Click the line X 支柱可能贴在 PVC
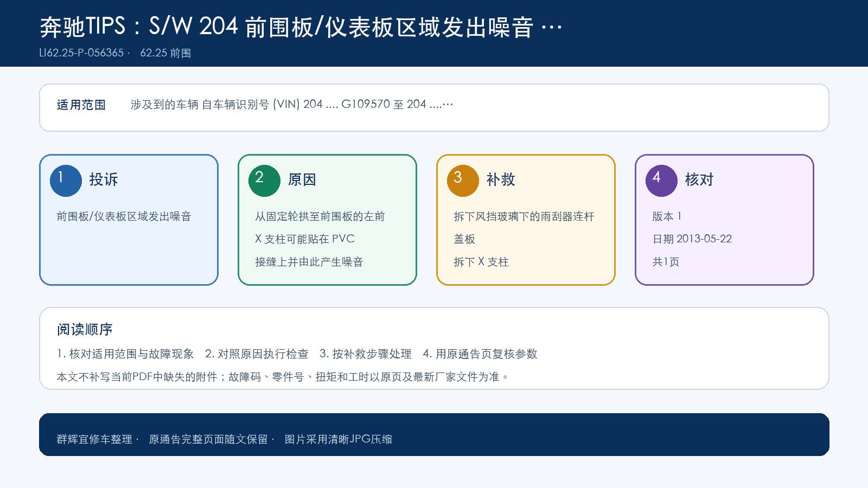Viewport: 868px width, 488px height. [x=305, y=239]
